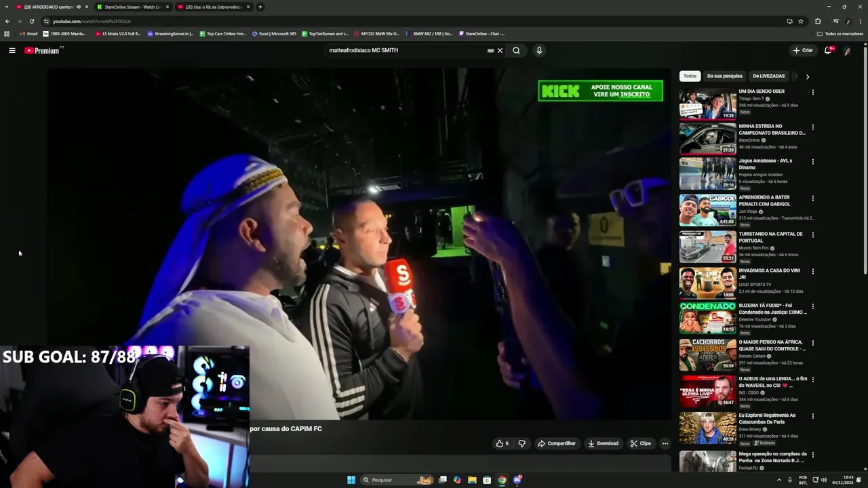
Task: Show hidden system tray icons
Action: coord(778,480)
